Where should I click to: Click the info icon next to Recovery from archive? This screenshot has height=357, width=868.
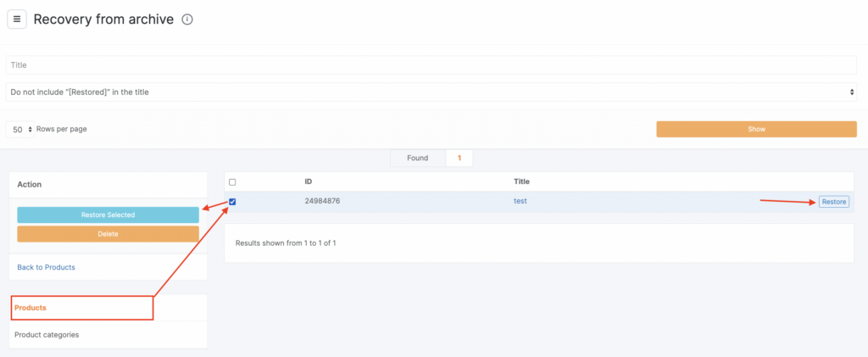(x=187, y=20)
